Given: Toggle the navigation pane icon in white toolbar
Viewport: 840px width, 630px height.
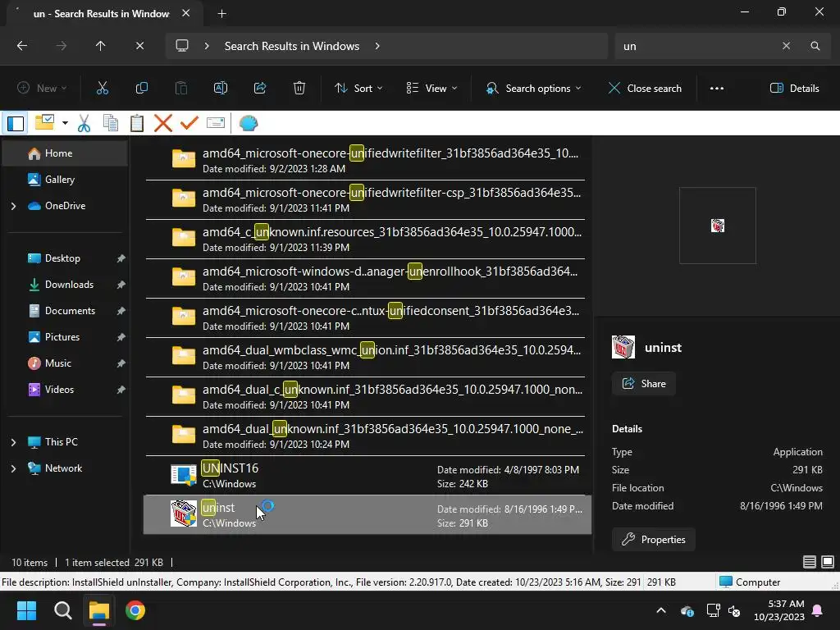Looking at the screenshot, I should tap(16, 124).
